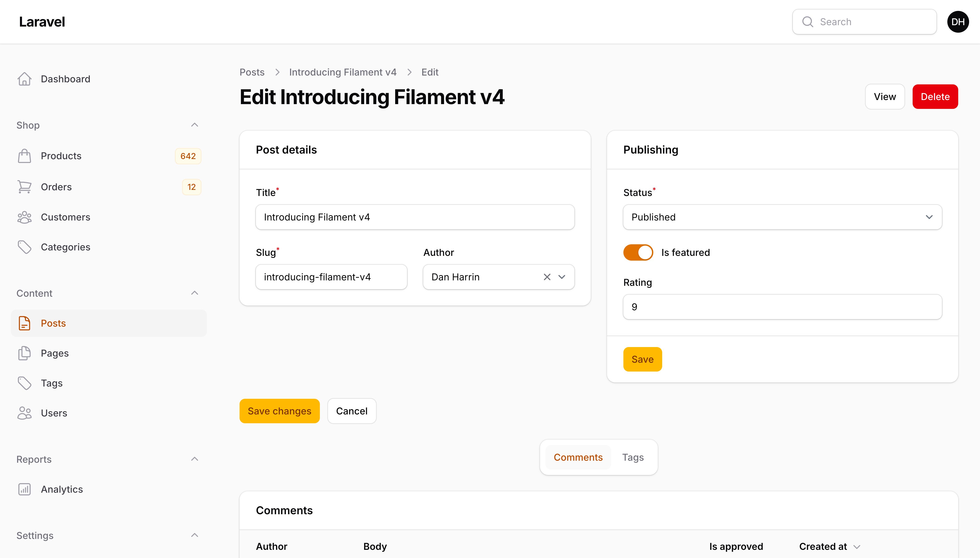Collapse the Settings navigation group

point(195,535)
